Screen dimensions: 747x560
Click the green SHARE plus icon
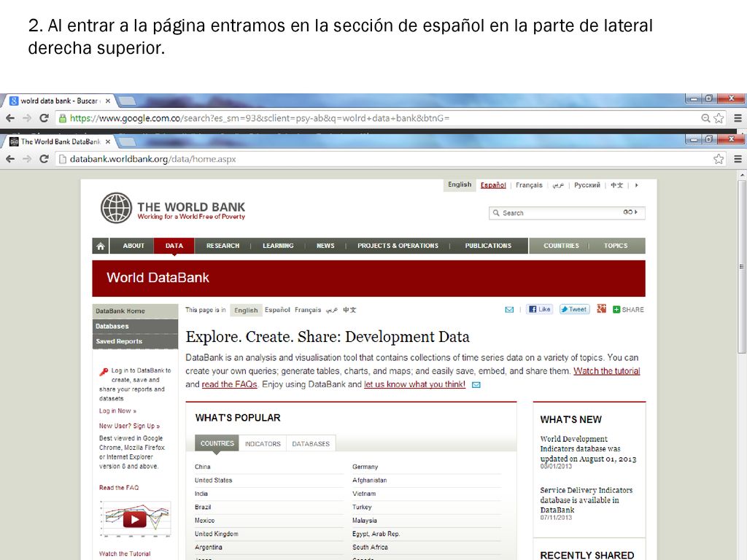616,309
